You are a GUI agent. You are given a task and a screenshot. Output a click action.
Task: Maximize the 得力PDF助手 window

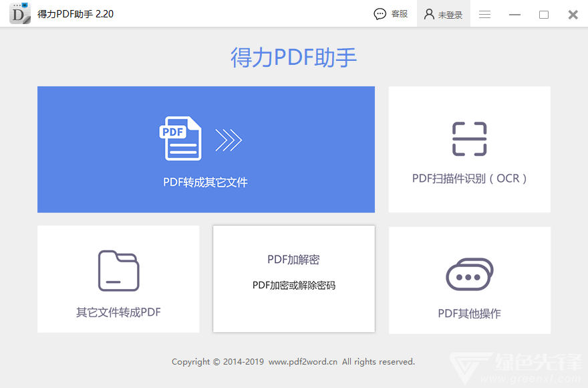point(544,15)
